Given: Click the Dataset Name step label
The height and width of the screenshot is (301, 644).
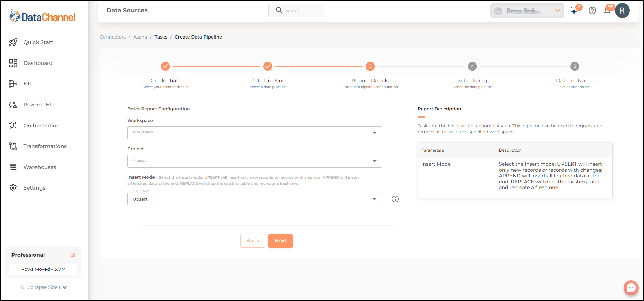Looking at the screenshot, I should 575,81.
